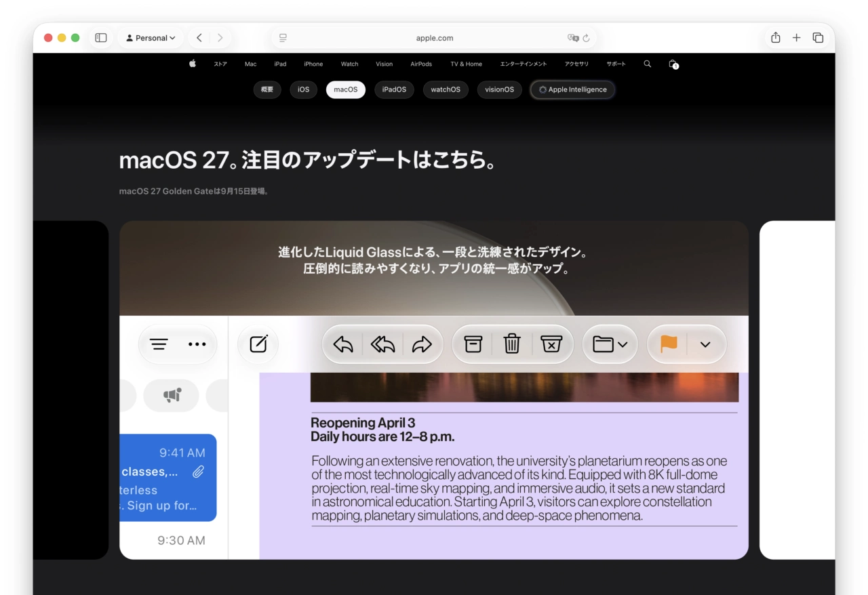
Task: Archive the message with the box icon
Action: point(473,344)
